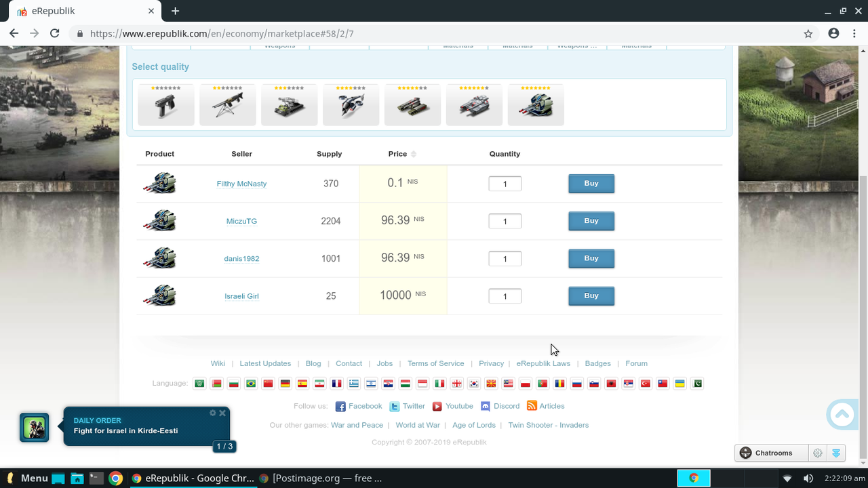868x488 pixels.
Task: Select the five-star quality weapon
Action: click(413, 105)
